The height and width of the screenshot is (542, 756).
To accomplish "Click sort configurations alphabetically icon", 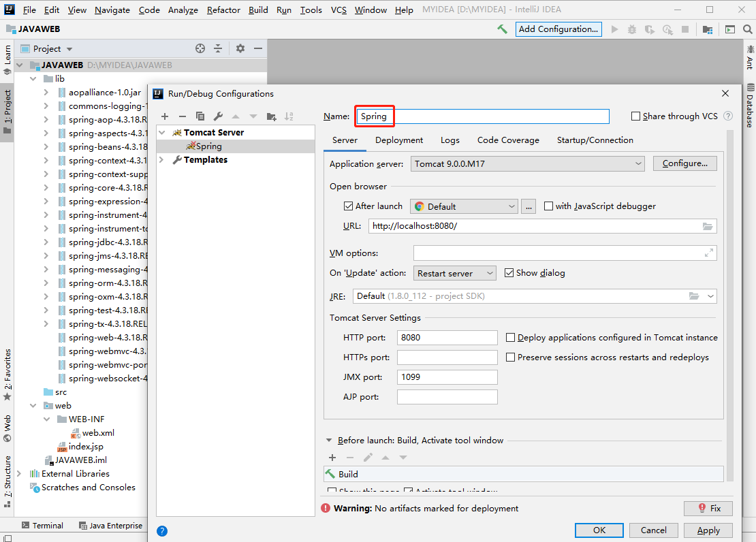I will (289, 116).
